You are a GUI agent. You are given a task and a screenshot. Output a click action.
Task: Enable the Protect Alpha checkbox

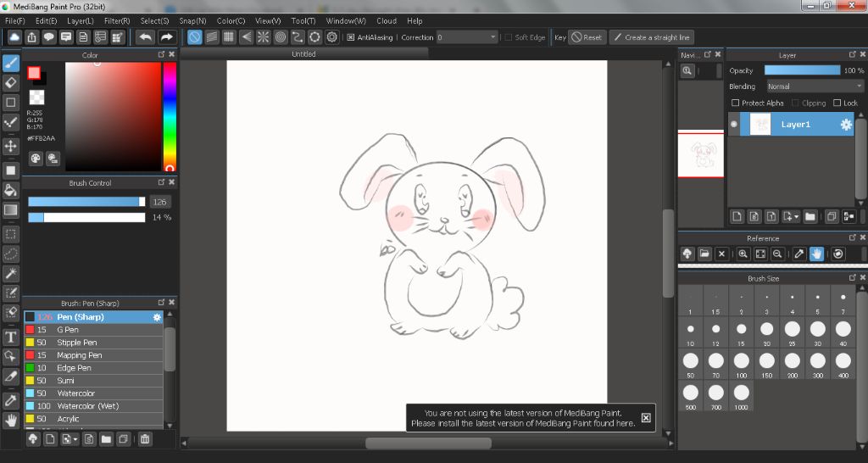(735, 103)
